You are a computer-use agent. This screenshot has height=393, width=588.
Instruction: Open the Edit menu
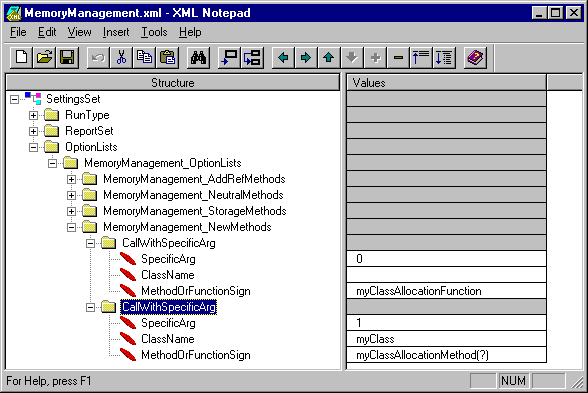coord(47,32)
